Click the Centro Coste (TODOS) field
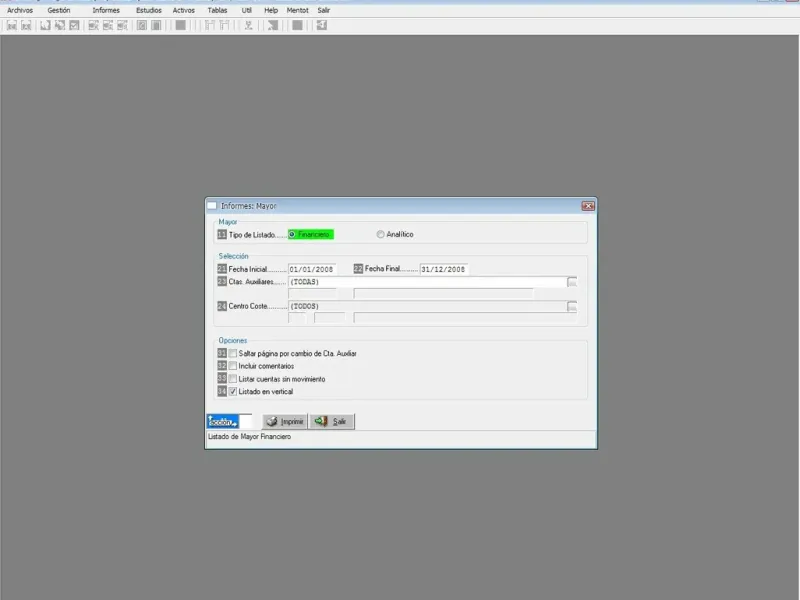The image size is (800, 600). 428,306
